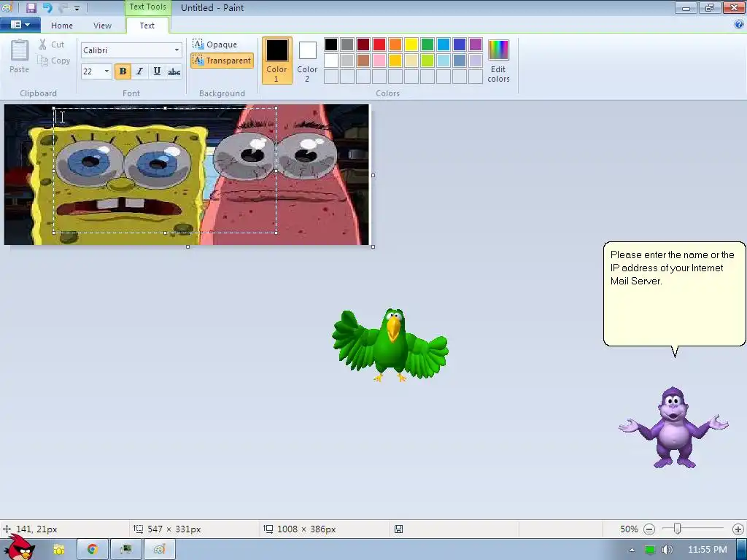Open Edit colors dialog

pyautogui.click(x=498, y=61)
